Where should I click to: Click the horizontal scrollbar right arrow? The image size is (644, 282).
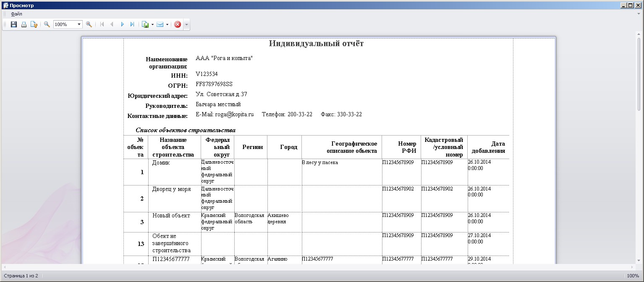click(633, 267)
